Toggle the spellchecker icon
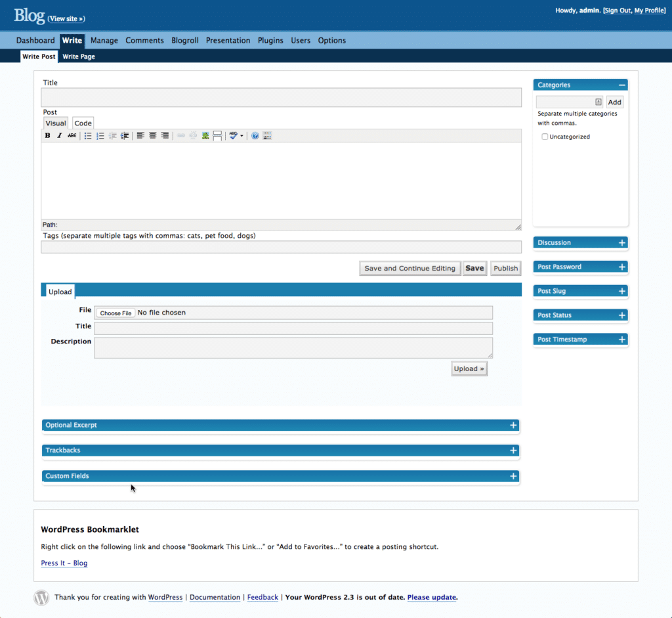This screenshot has height=618, width=672. click(233, 135)
